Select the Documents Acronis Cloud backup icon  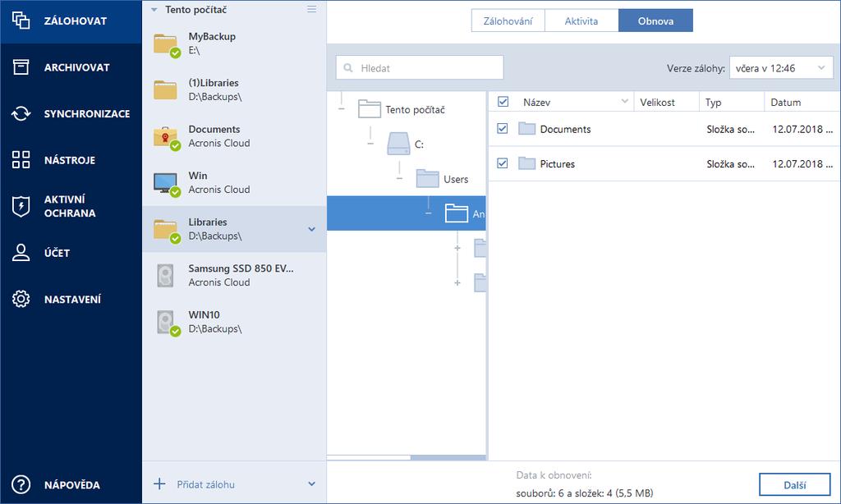166,138
